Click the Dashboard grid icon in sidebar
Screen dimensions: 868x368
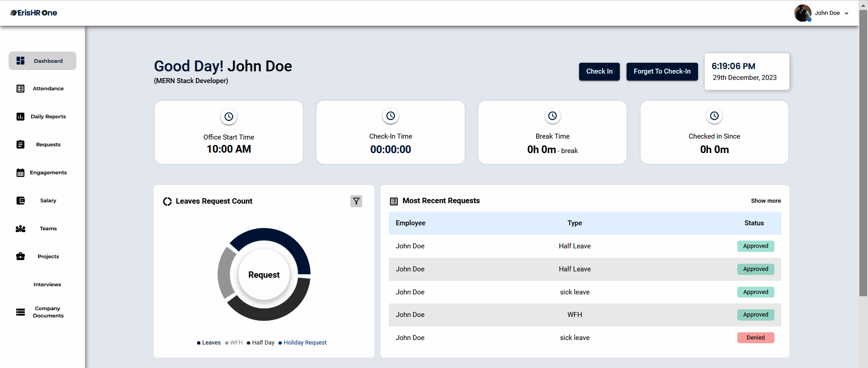coord(20,61)
